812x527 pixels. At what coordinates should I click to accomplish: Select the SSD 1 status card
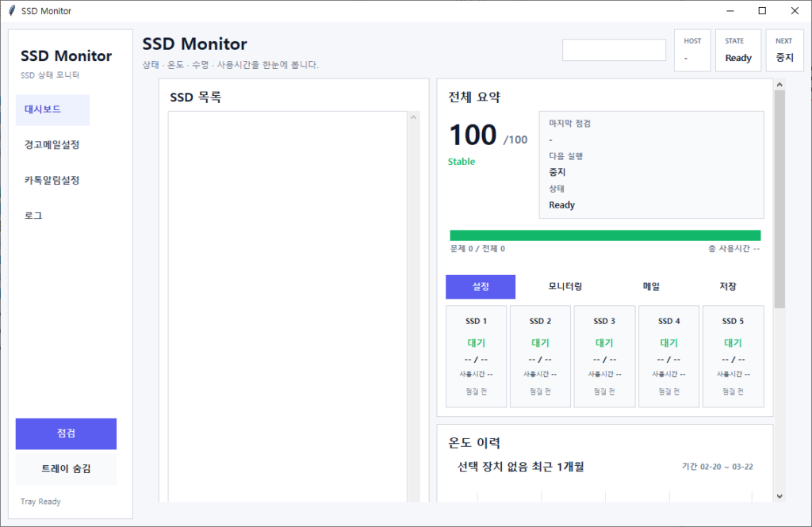coord(476,357)
